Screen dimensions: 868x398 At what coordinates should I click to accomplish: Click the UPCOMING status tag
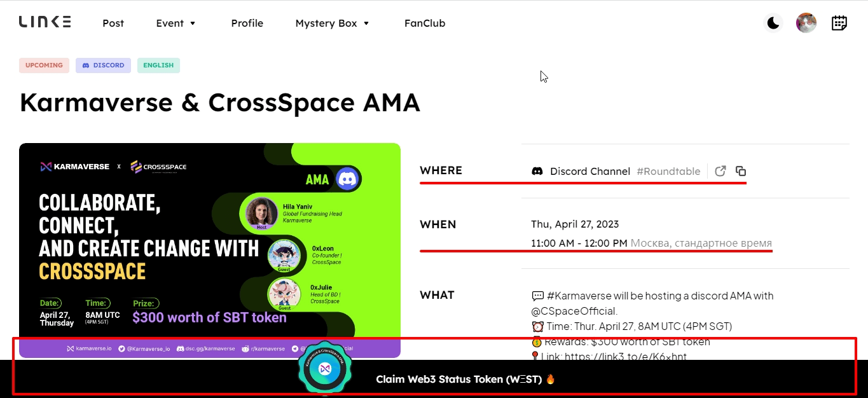point(44,65)
